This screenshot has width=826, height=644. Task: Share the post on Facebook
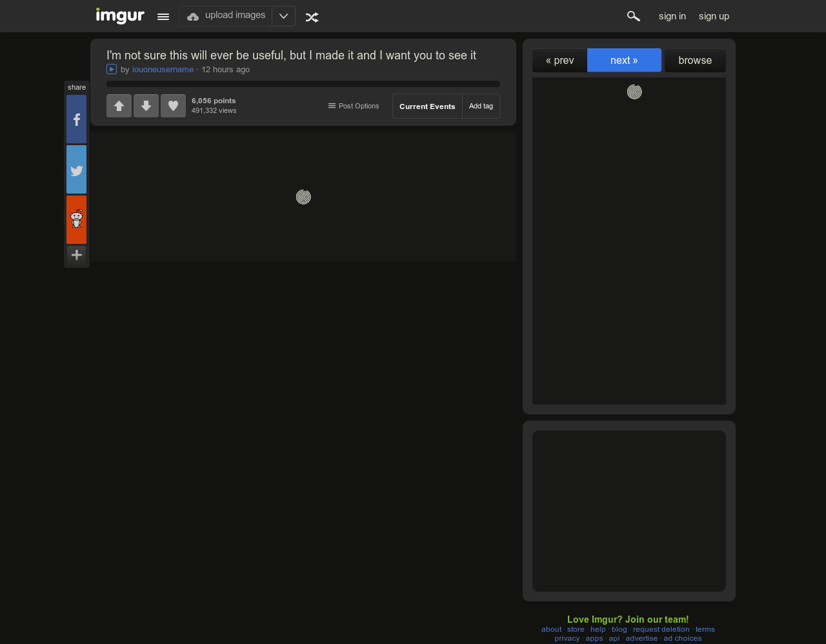(x=76, y=119)
